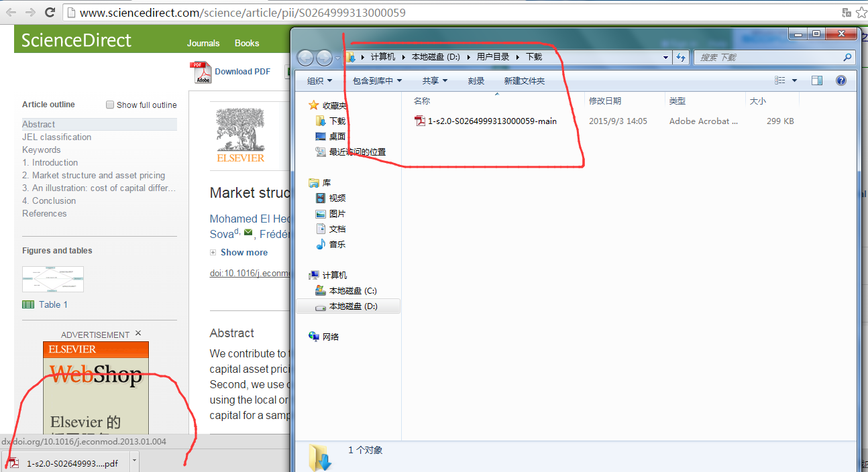Click the 下载 folder icon under 收藏夹

click(x=321, y=121)
